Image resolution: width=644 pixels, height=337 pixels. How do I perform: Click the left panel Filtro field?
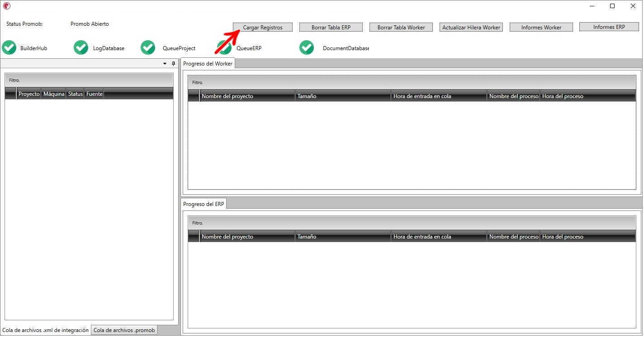click(89, 80)
